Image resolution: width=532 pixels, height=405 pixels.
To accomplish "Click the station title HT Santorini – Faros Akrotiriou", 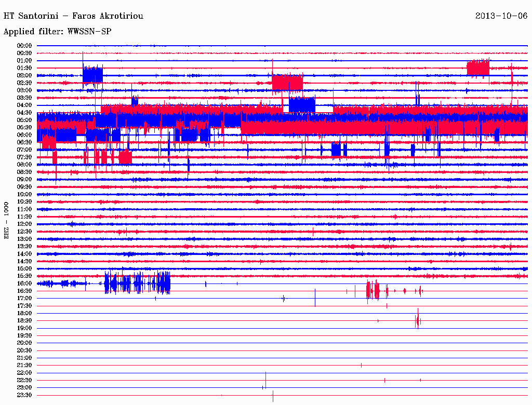I will pyautogui.click(x=73, y=16).
